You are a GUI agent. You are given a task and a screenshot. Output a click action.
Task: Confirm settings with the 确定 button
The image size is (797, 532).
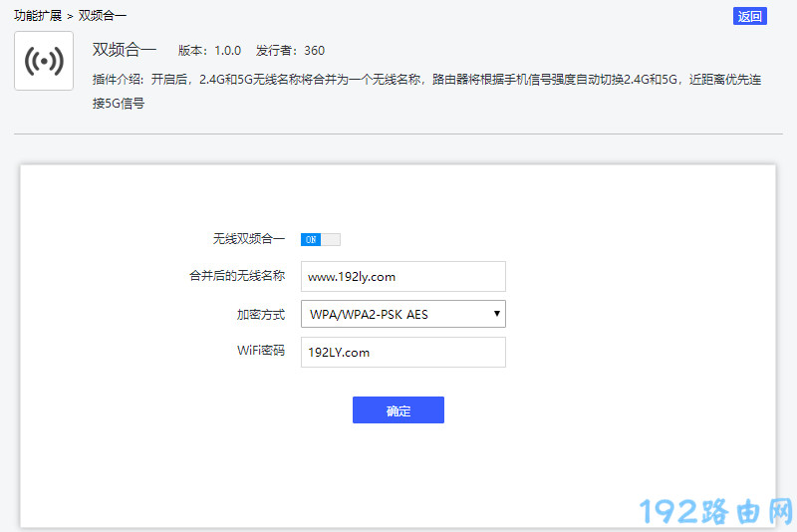398,410
